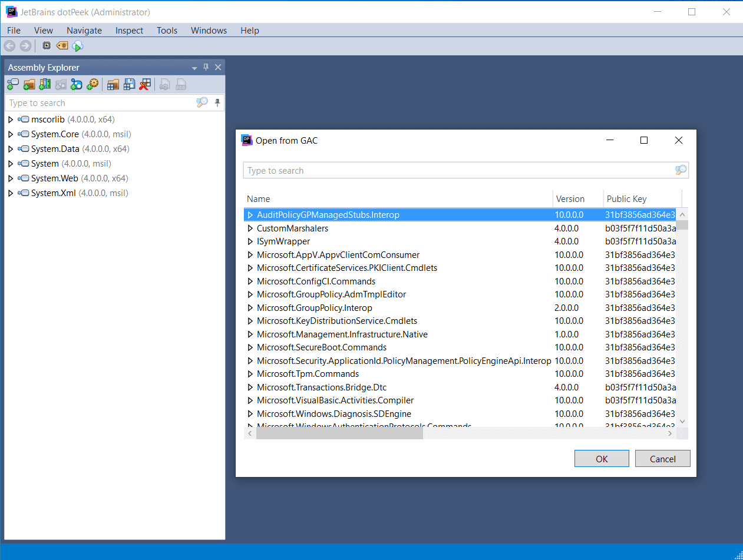Click the Generate PDB icon
This screenshot has height=560, width=743.
point(181,85)
